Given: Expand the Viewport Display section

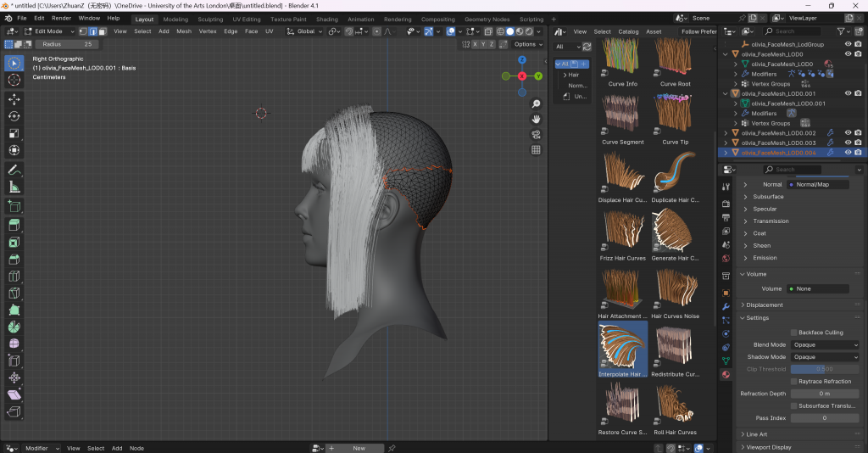Looking at the screenshot, I should [768, 447].
